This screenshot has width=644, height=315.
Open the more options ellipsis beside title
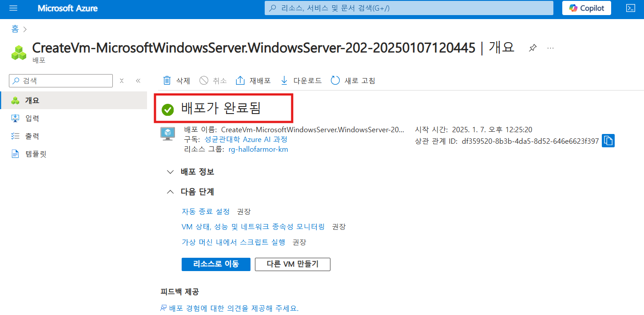551,48
